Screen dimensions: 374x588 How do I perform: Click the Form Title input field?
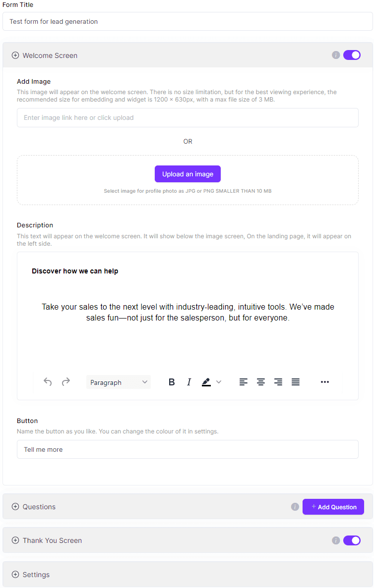tap(187, 21)
